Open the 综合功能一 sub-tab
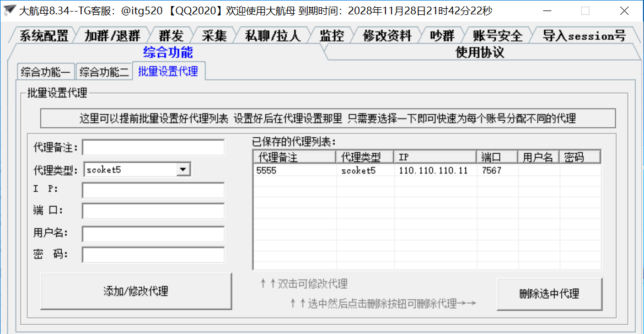The height and width of the screenshot is (334, 644). tap(45, 71)
